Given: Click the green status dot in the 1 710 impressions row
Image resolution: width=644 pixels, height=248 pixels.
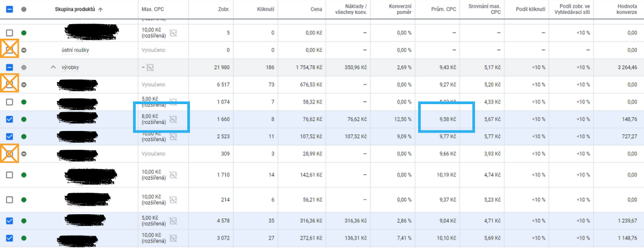Looking at the screenshot, I should [x=24, y=174].
